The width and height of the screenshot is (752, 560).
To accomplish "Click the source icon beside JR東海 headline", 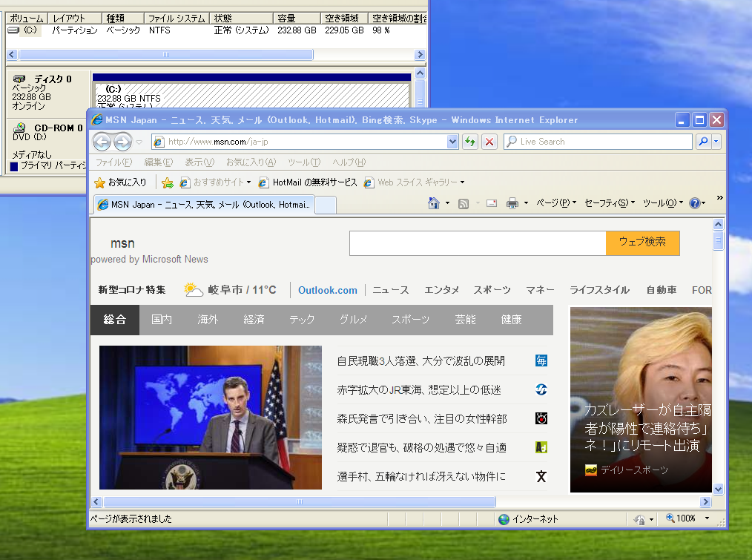I will 541,389.
